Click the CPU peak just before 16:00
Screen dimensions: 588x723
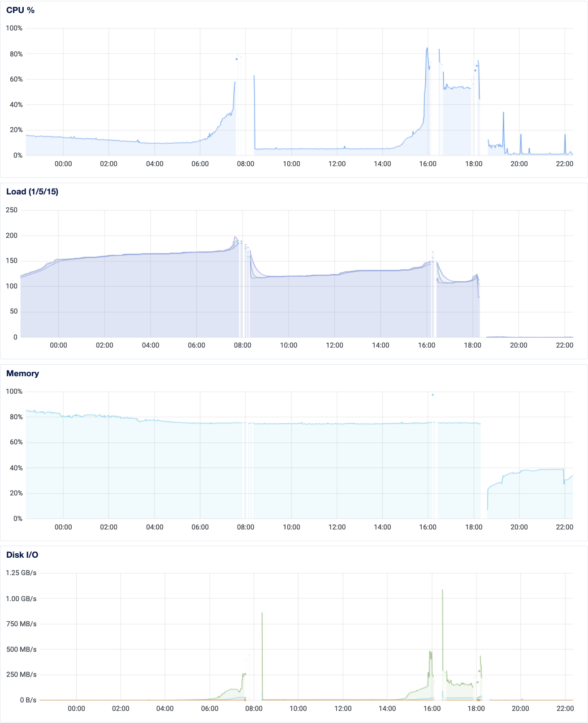[x=427, y=48]
